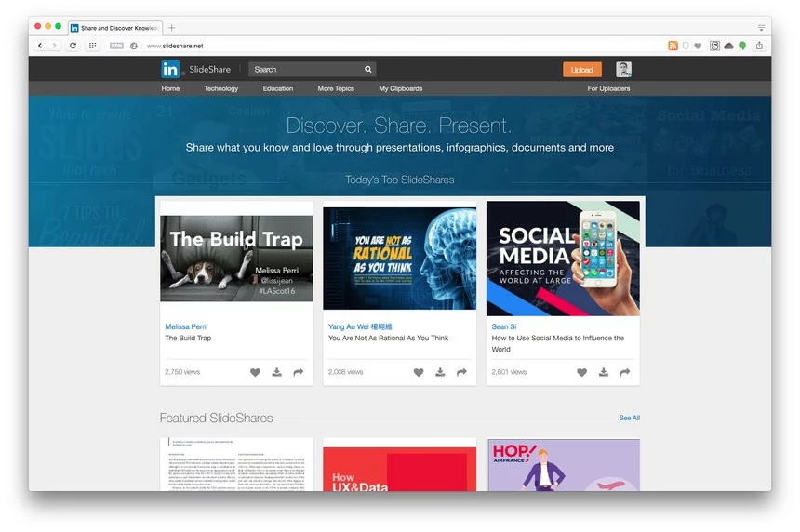The width and height of the screenshot is (800, 532).
Task: Click the orange Upload button
Action: (x=582, y=70)
